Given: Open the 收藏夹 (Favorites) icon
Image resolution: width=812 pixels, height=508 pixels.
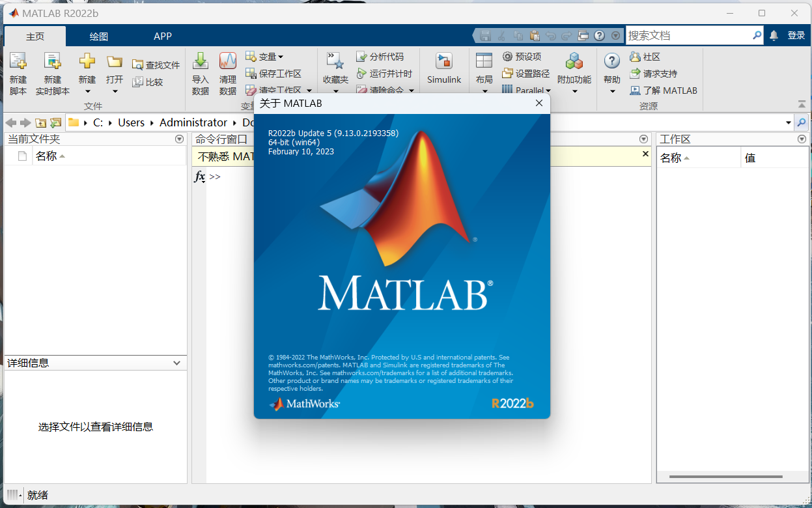Looking at the screenshot, I should 335,61.
